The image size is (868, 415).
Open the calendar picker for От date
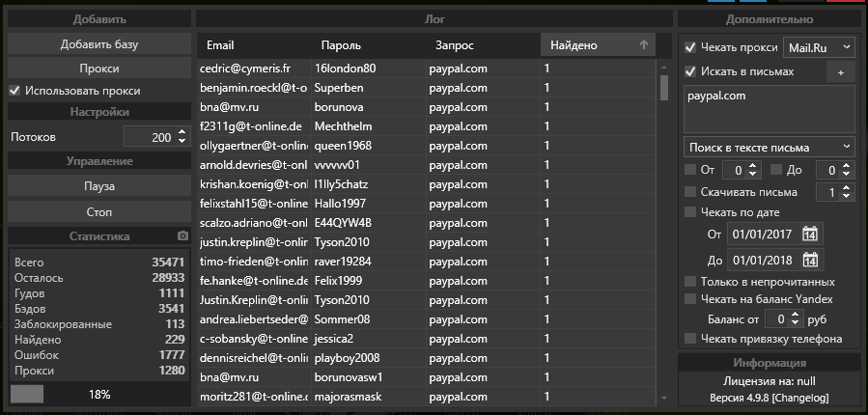810,235
